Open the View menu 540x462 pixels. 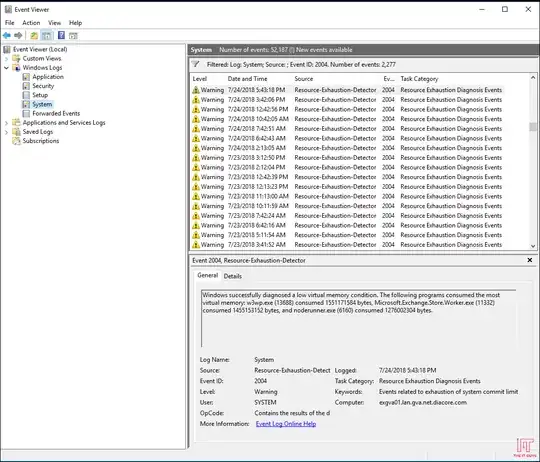[x=54, y=23]
